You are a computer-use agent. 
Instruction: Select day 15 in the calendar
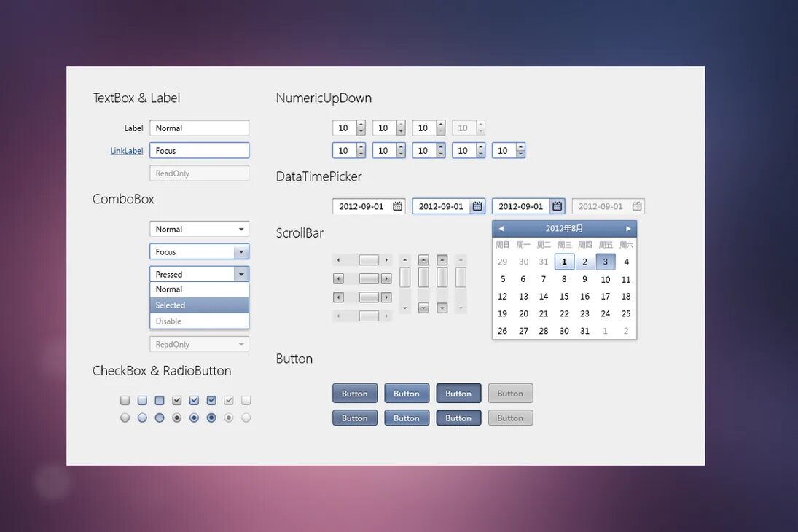click(564, 297)
